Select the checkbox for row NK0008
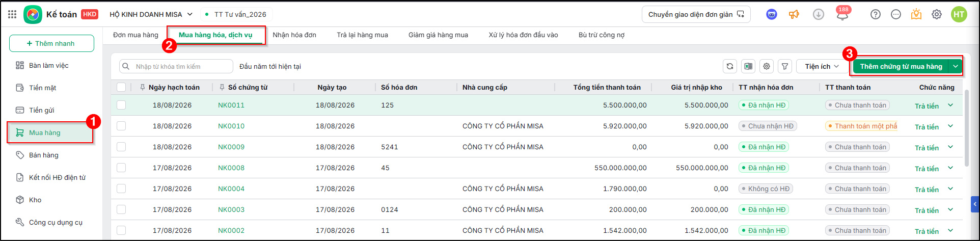 [121, 168]
